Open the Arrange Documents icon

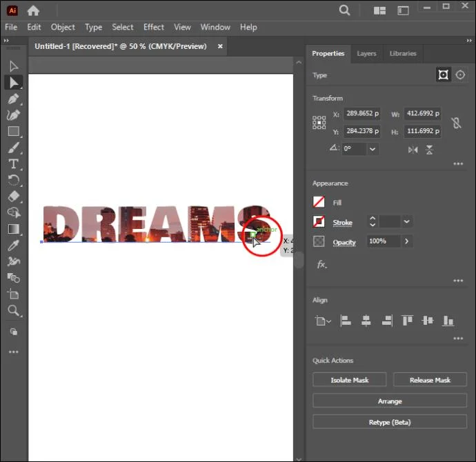click(379, 11)
